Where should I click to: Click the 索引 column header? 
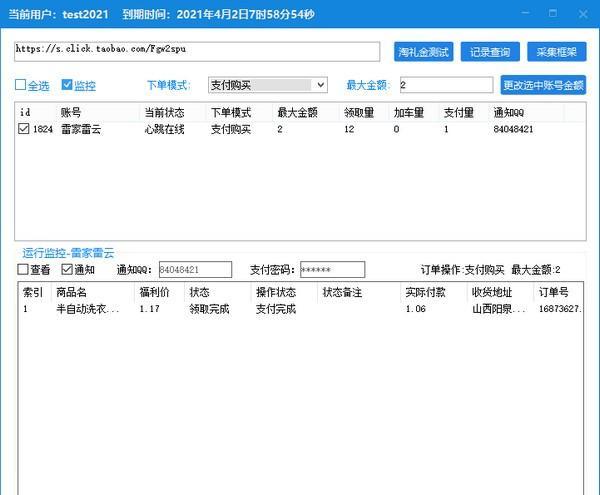[x=33, y=292]
